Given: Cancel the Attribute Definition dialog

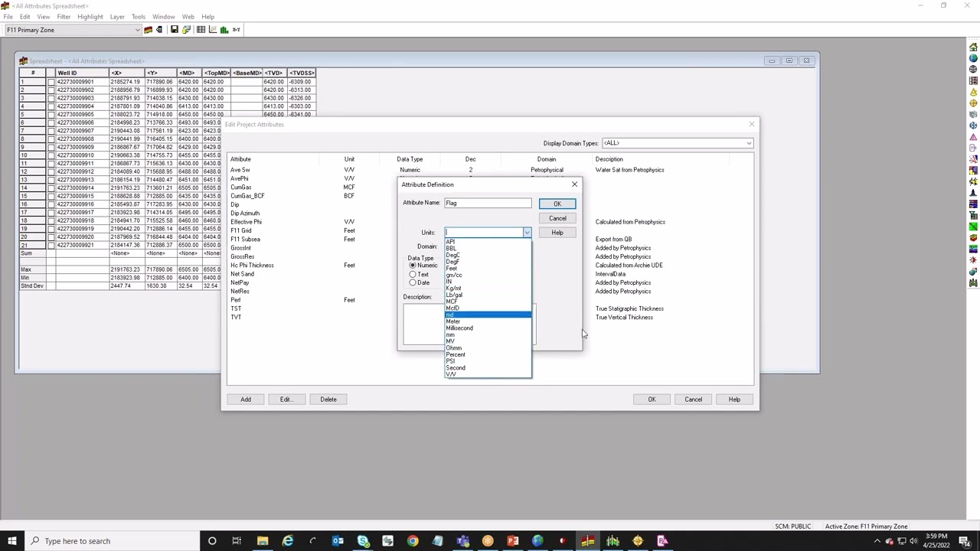Looking at the screenshot, I should [557, 218].
